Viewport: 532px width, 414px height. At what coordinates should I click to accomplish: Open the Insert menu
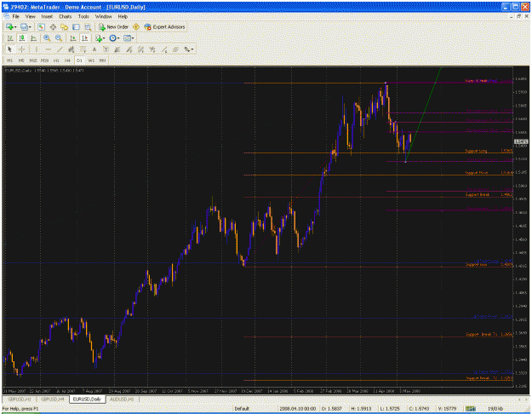[47, 16]
